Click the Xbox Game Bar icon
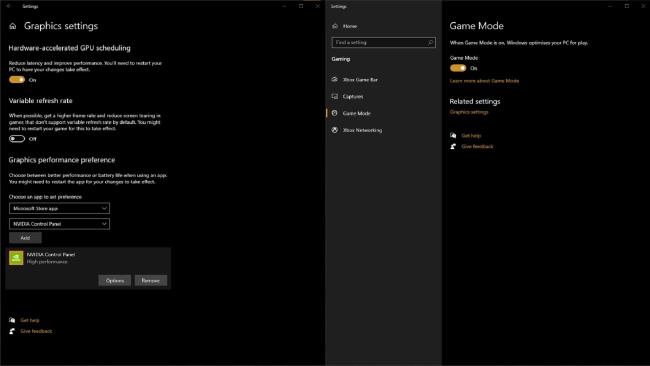This screenshot has width=650, height=366. coord(335,79)
